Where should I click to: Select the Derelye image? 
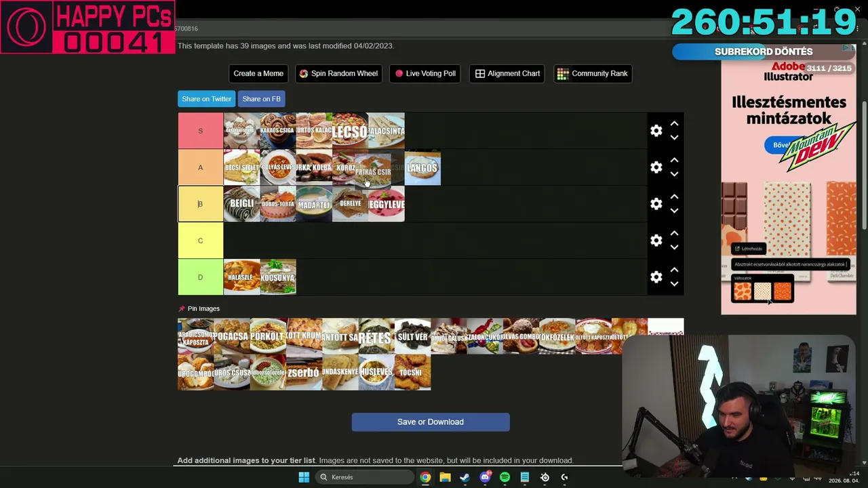point(350,204)
